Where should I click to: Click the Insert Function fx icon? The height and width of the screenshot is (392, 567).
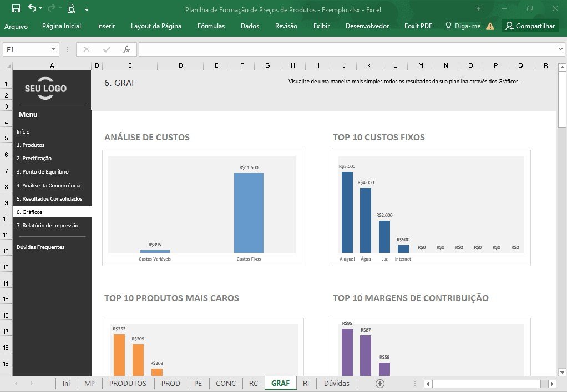(x=126, y=49)
